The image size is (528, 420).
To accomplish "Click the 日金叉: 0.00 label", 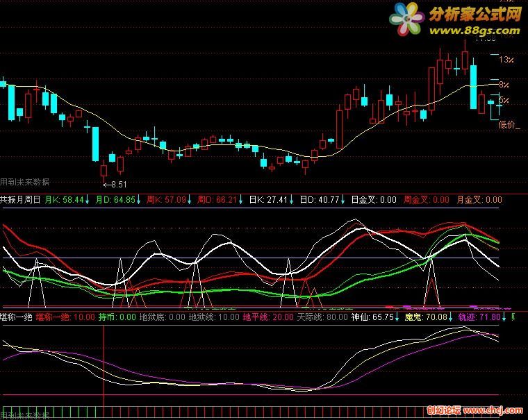I will (x=374, y=200).
